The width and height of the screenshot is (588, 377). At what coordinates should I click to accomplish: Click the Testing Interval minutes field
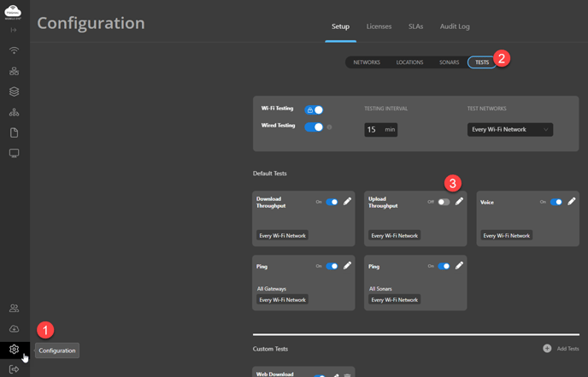(380, 130)
